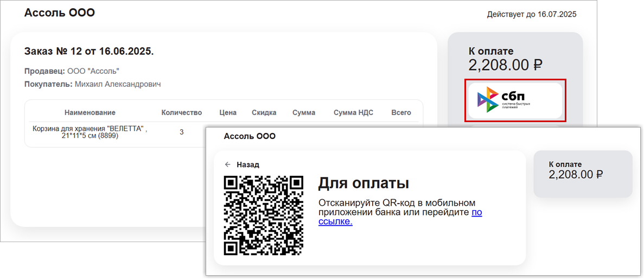
Task: Select the 'Заказ № 12 от 16.06.2025.' heading
Action: click(x=89, y=52)
